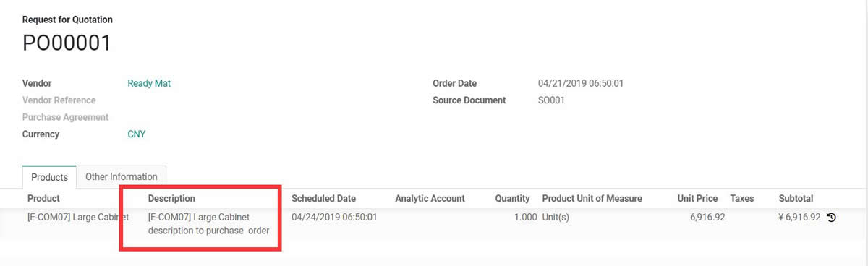
Task: Click the 6,916.92 unit price cell
Action: coord(707,217)
